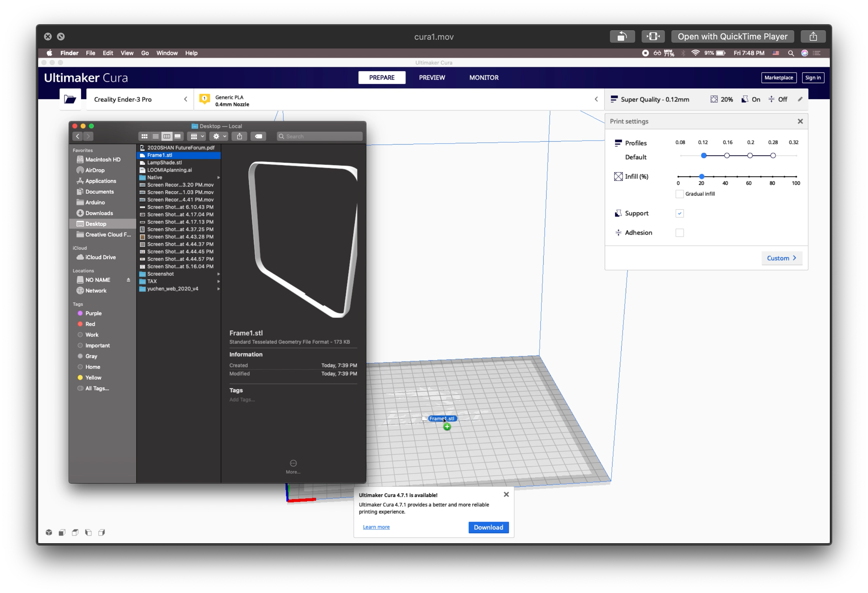Click the pencil edit settings icon
This screenshot has height=593, width=868.
coord(800,99)
